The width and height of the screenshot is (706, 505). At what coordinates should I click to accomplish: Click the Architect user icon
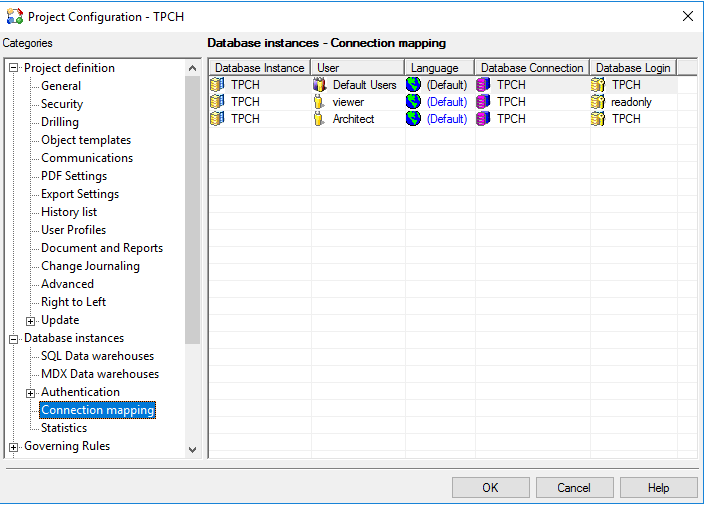tap(321, 119)
